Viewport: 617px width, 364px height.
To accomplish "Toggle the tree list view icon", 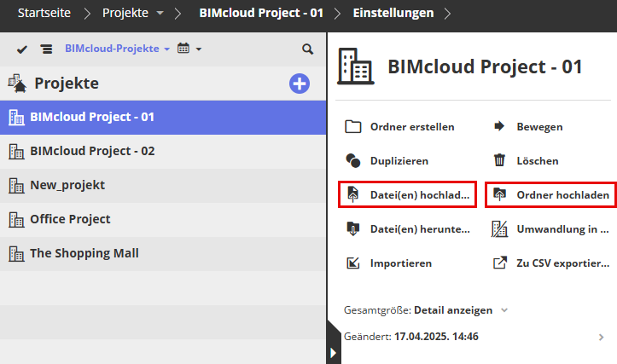I will click(x=46, y=49).
